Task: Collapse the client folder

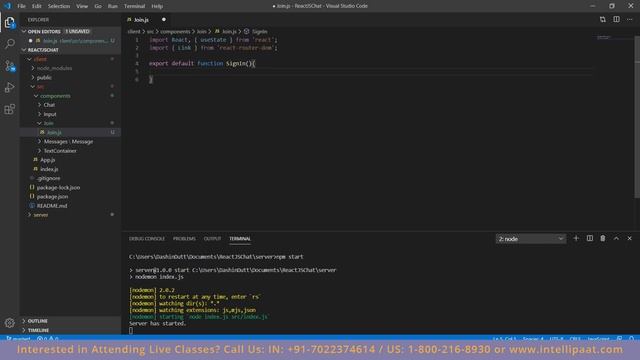Action: (30, 59)
